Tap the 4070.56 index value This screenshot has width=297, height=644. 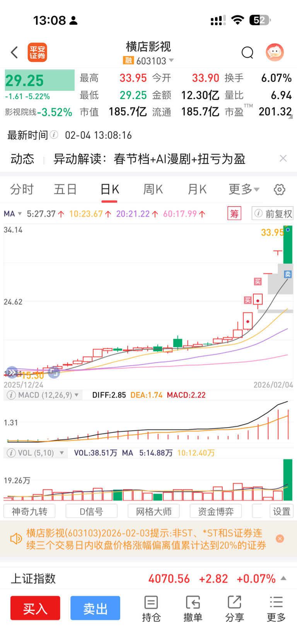[169, 579]
